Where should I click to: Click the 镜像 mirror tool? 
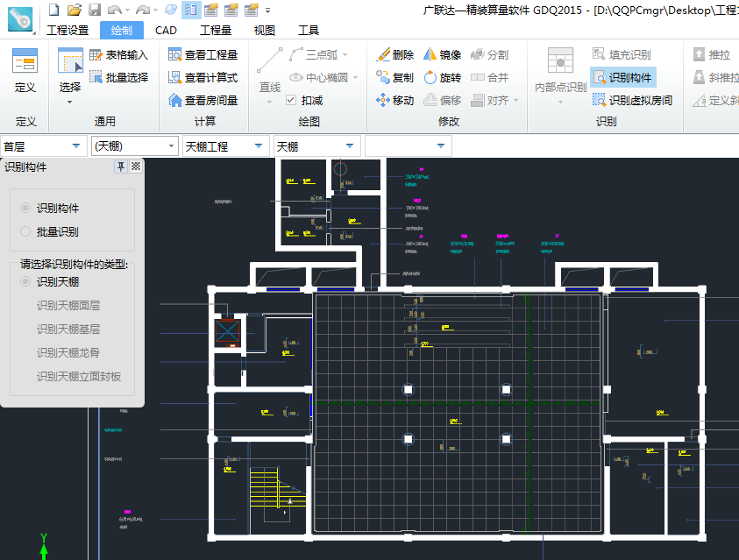coord(442,54)
